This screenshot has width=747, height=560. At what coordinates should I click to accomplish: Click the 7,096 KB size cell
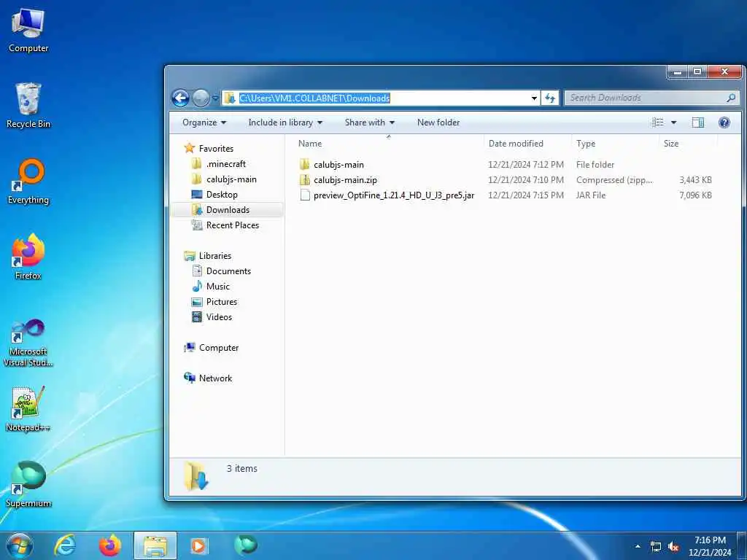695,195
